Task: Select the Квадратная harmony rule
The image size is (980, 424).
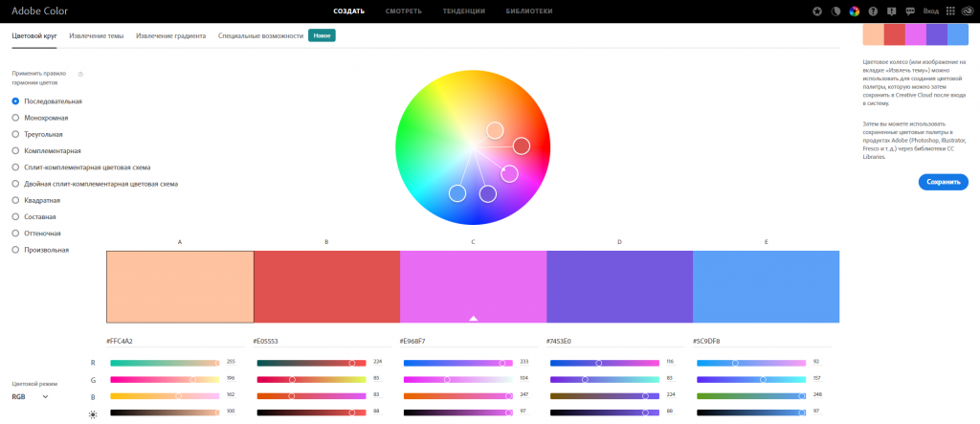Action: (x=36, y=201)
